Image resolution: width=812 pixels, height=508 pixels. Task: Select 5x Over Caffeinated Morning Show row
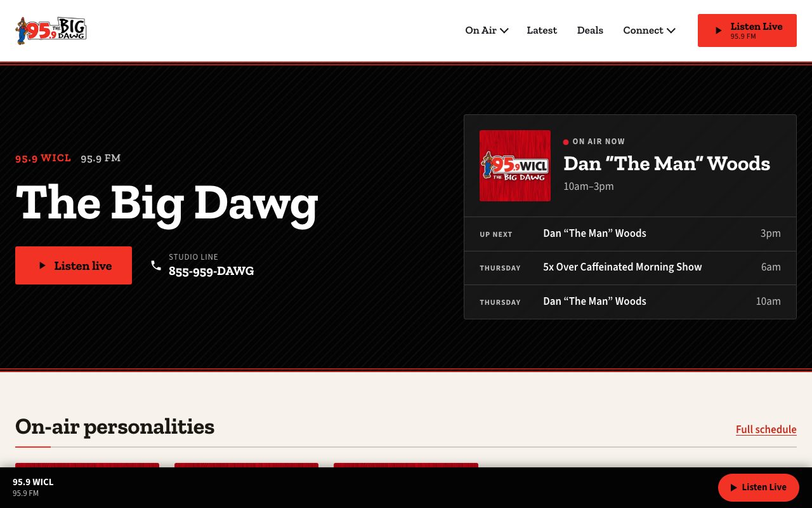pyautogui.click(x=630, y=268)
